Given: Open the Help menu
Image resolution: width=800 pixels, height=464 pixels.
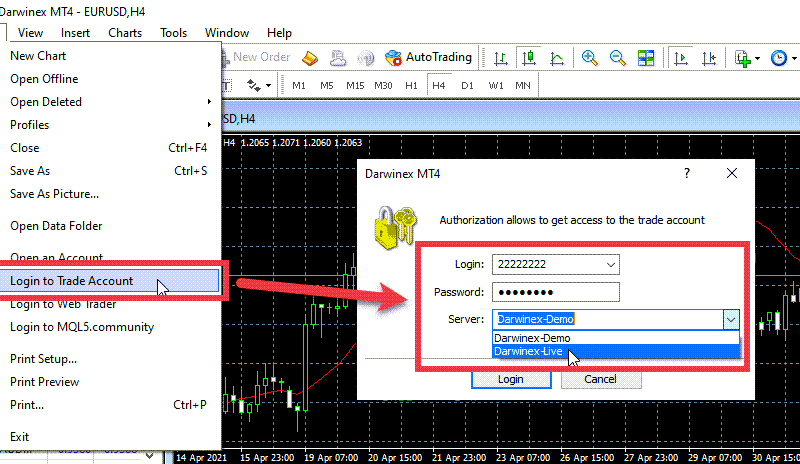Looking at the screenshot, I should tap(279, 33).
